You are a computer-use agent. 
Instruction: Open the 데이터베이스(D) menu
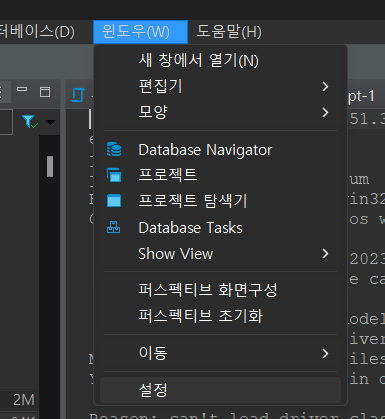(x=37, y=32)
